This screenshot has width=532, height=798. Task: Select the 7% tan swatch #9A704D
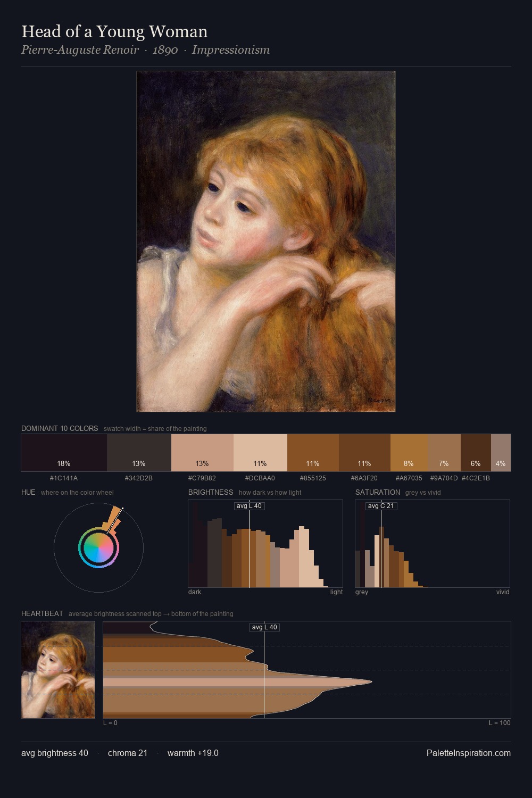444,453
